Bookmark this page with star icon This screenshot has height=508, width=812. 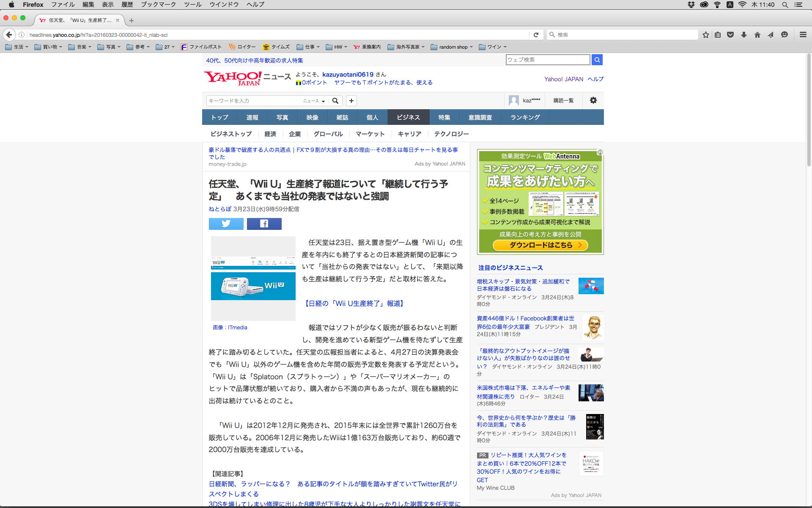[x=705, y=35]
